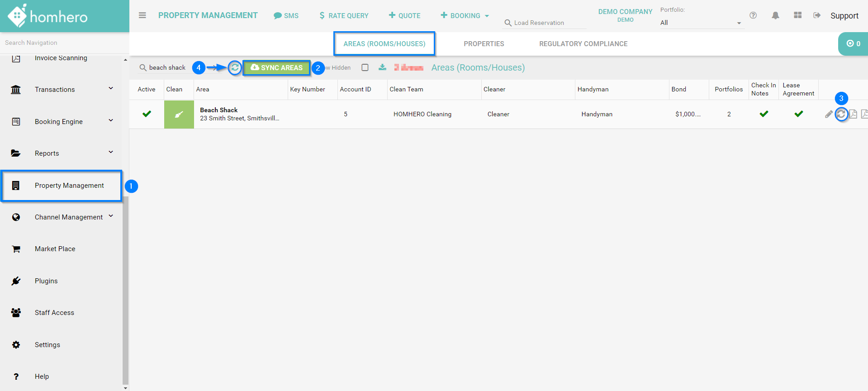The image size is (868, 391).
Task: Toggle the green Clean status cell
Action: [x=179, y=114]
